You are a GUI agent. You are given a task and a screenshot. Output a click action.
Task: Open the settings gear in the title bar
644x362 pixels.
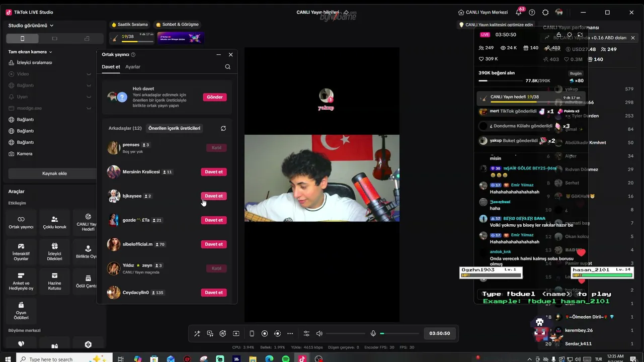point(545,12)
